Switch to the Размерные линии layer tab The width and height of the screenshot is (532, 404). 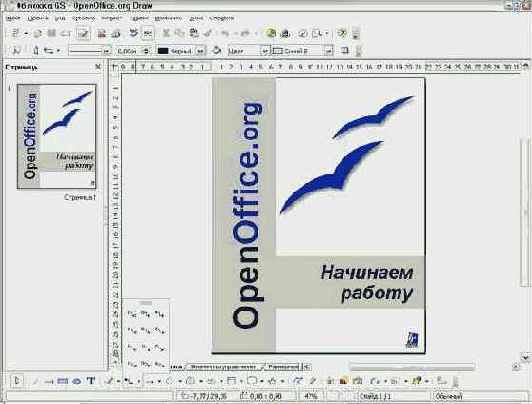tap(283, 366)
